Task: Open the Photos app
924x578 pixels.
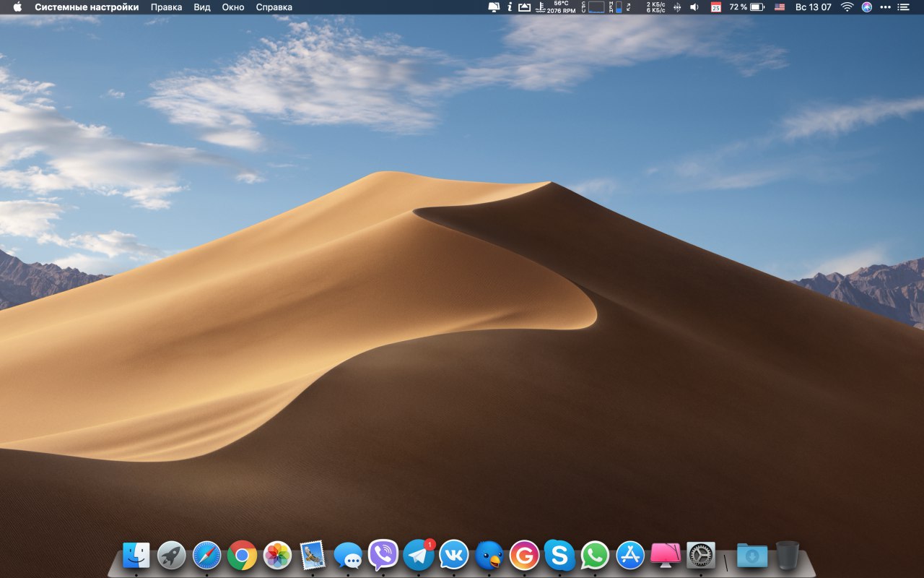Action: coord(277,555)
